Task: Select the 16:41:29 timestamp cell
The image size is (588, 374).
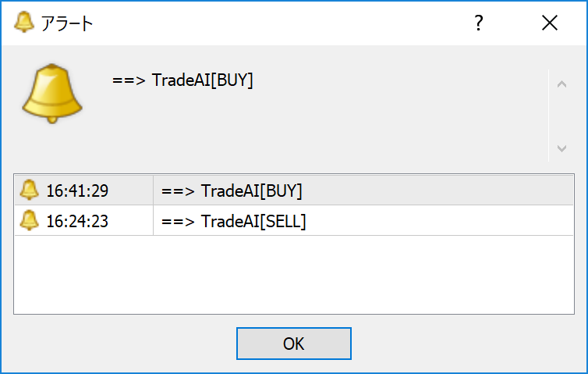Action: 76,191
